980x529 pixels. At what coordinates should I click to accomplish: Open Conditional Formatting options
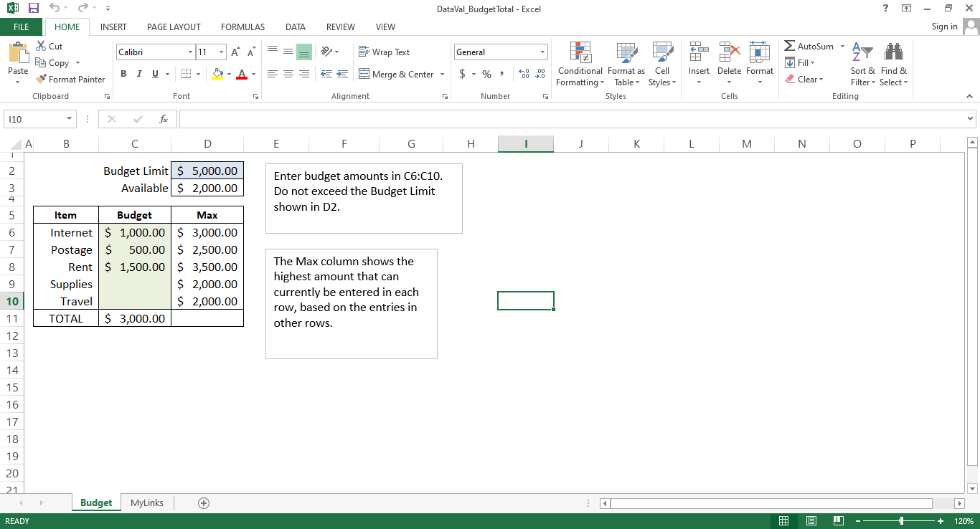click(x=580, y=64)
